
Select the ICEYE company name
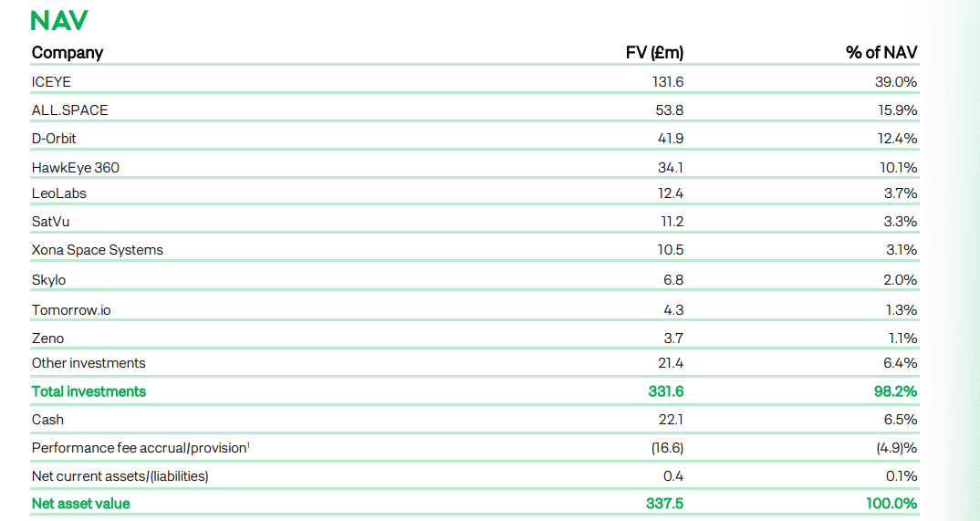[x=51, y=82]
